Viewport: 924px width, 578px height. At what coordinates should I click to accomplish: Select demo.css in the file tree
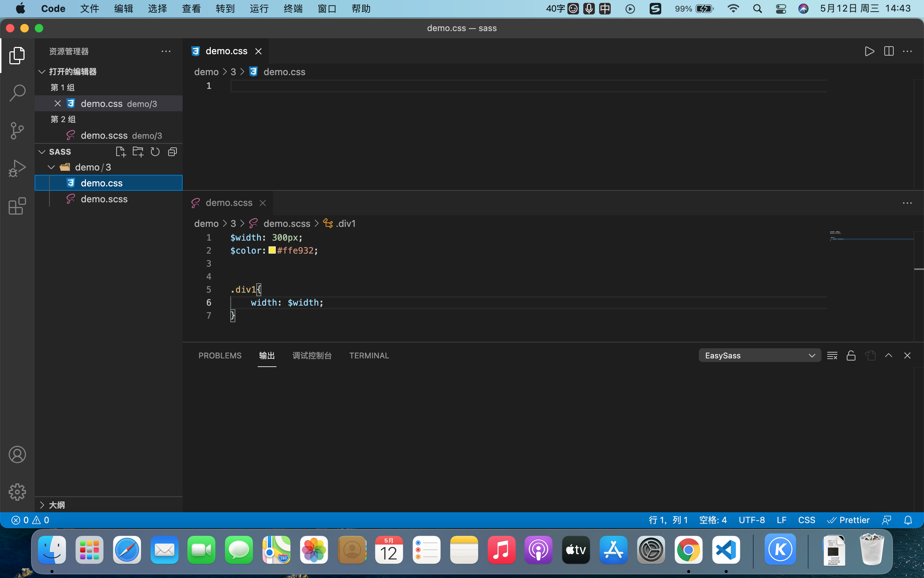click(109, 183)
